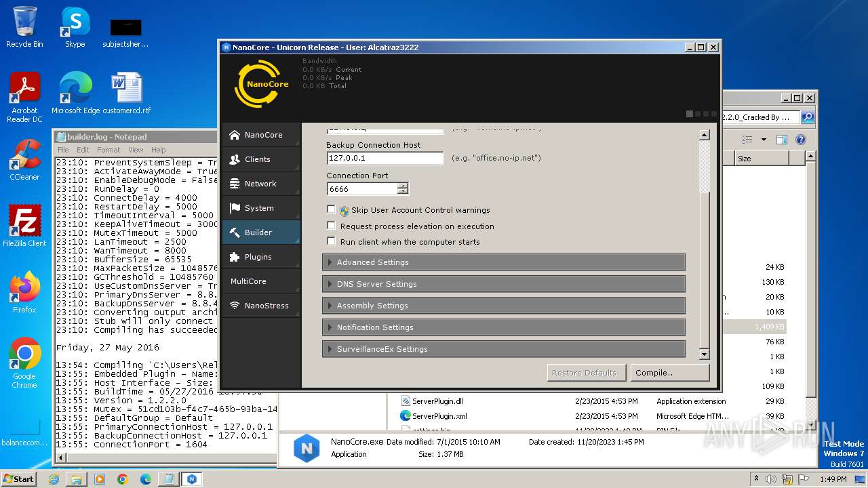Screen dimensions: 868x488
Task: Open the Clients sidebar section
Action: pyautogui.click(x=261, y=159)
